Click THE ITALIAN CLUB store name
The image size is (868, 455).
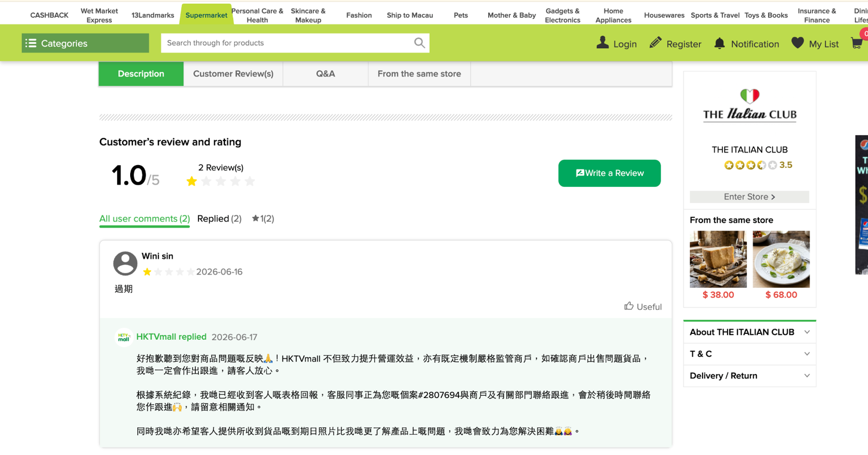click(750, 150)
